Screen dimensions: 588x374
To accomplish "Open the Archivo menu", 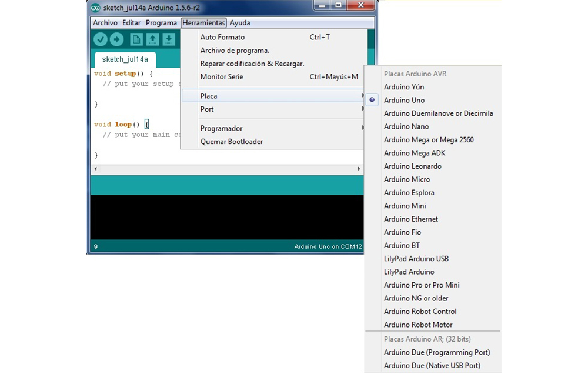I will click(105, 23).
